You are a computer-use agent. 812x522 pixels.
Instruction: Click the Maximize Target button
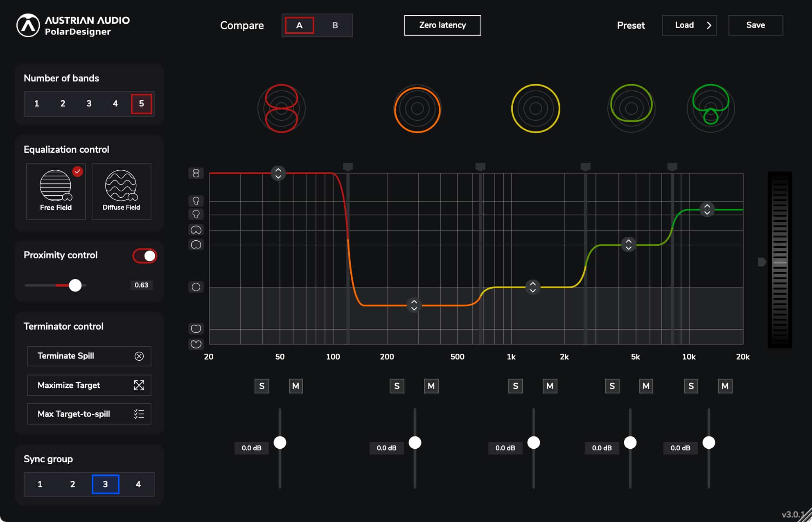tap(89, 385)
